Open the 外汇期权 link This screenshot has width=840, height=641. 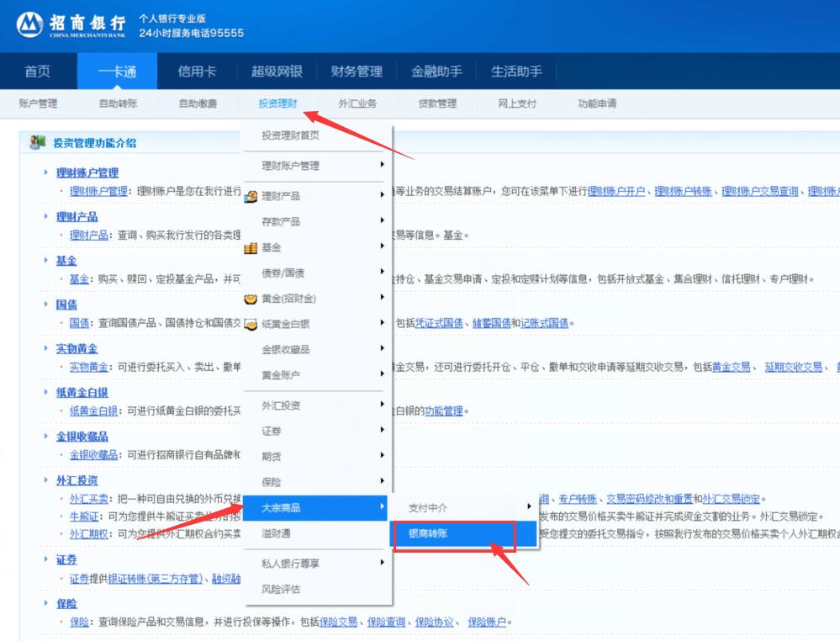pos(88,534)
